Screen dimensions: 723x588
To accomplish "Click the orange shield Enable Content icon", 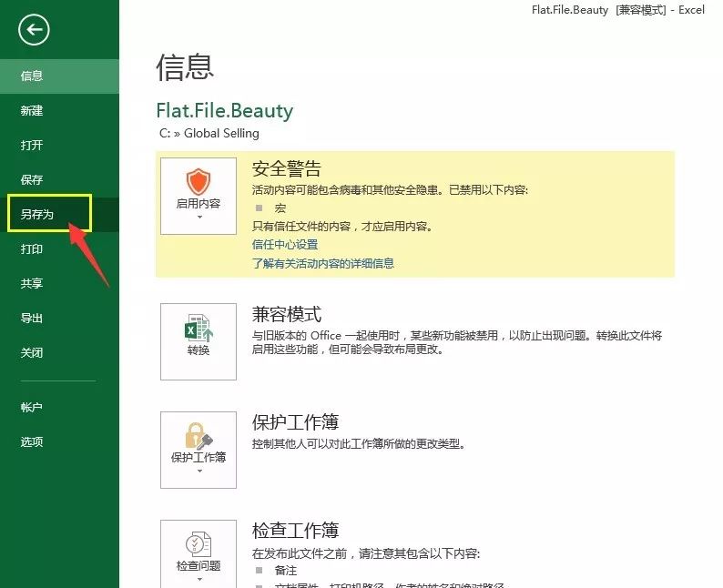I will coord(199,181).
